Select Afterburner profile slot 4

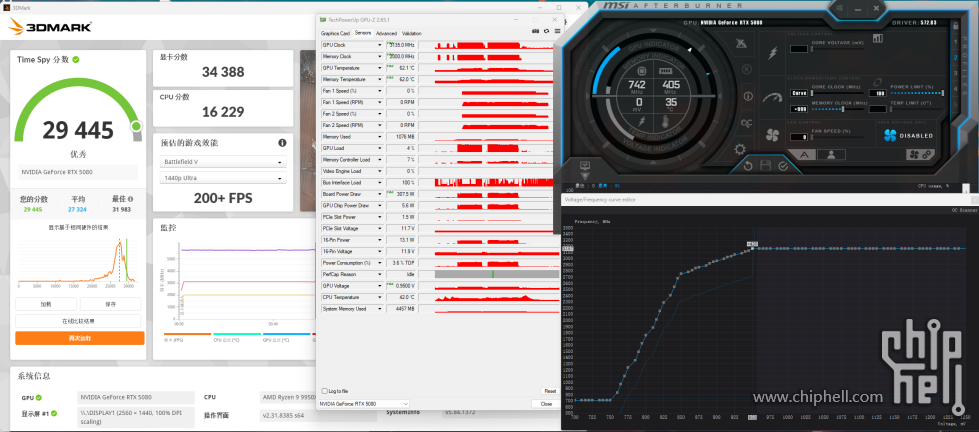pyautogui.click(x=955, y=89)
